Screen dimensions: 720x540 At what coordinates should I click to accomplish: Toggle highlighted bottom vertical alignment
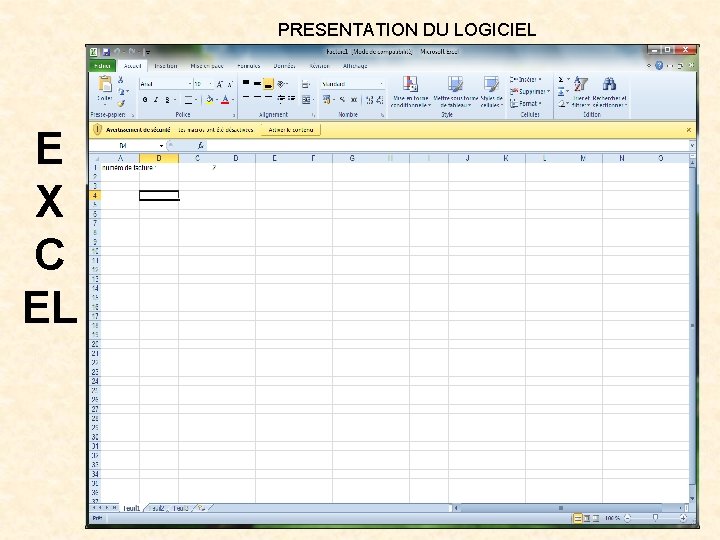click(268, 84)
